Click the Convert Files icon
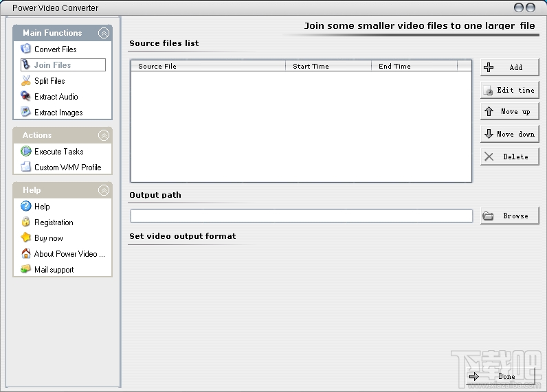 [25, 49]
